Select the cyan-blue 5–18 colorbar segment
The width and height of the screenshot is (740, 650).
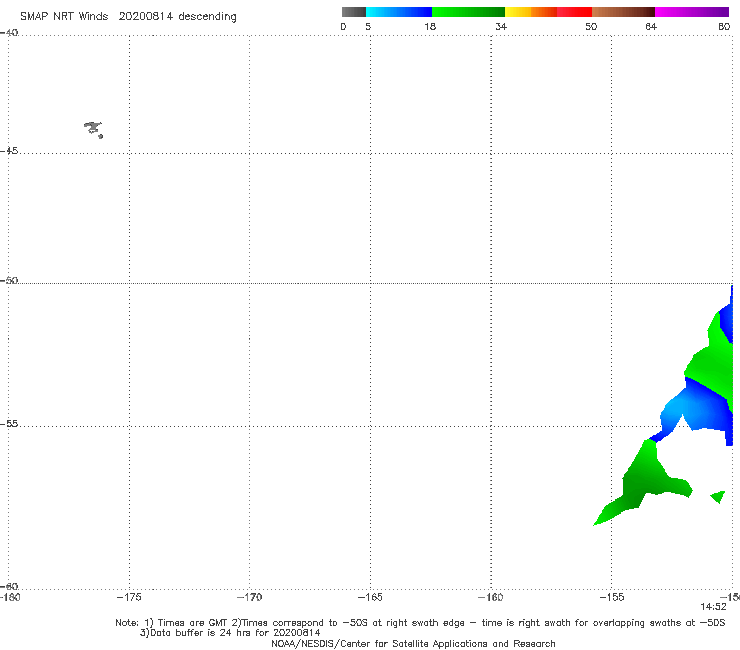point(399,12)
